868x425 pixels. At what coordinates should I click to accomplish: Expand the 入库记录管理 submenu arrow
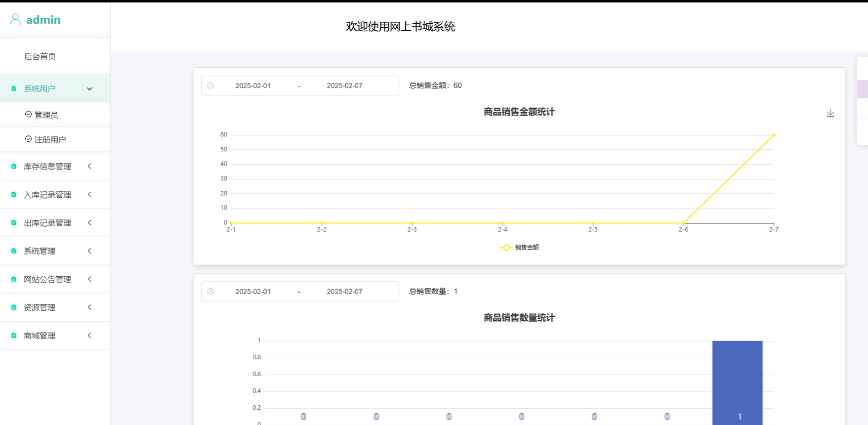tap(89, 195)
